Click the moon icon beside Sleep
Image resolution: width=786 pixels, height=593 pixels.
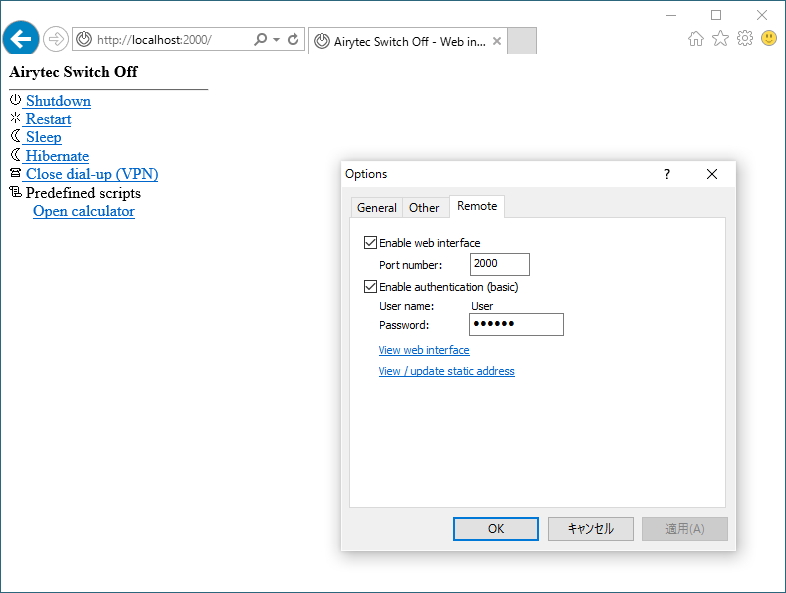[x=16, y=136]
